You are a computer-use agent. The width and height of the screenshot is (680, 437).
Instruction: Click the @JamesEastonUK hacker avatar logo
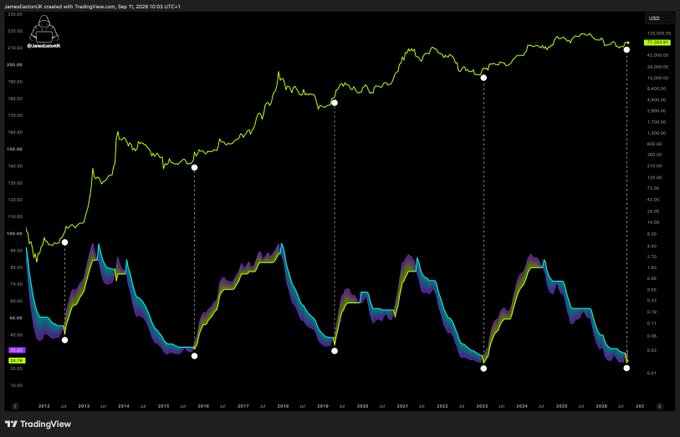pyautogui.click(x=43, y=31)
